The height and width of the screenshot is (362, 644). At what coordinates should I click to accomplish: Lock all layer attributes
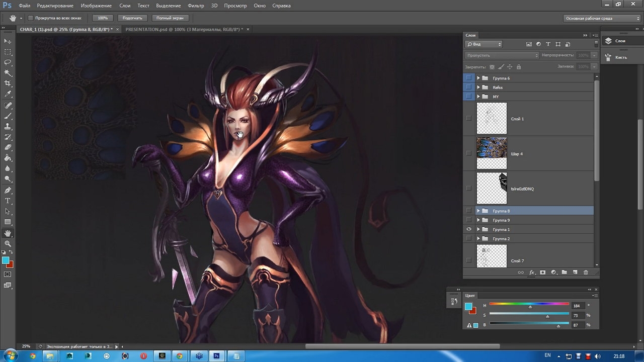tap(519, 67)
